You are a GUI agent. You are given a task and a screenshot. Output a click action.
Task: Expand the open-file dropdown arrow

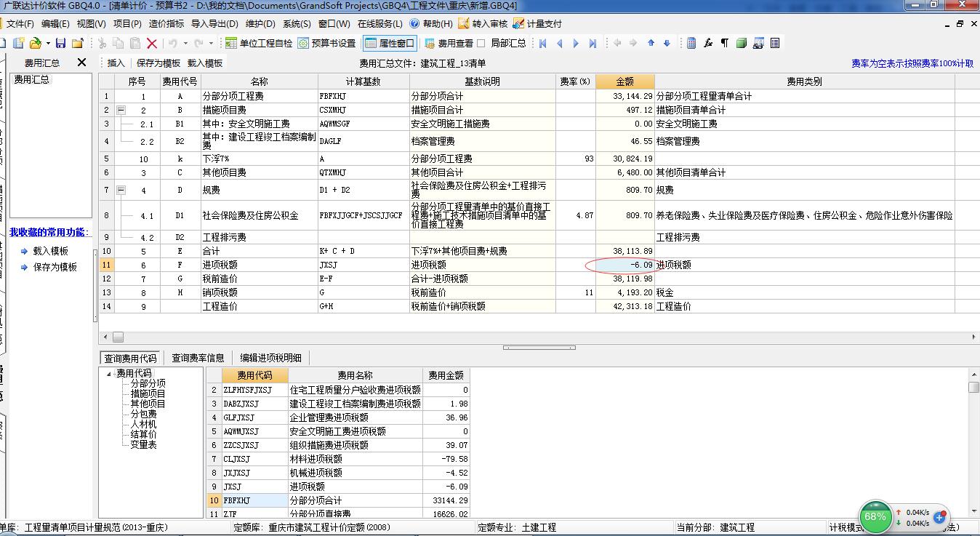point(47,44)
